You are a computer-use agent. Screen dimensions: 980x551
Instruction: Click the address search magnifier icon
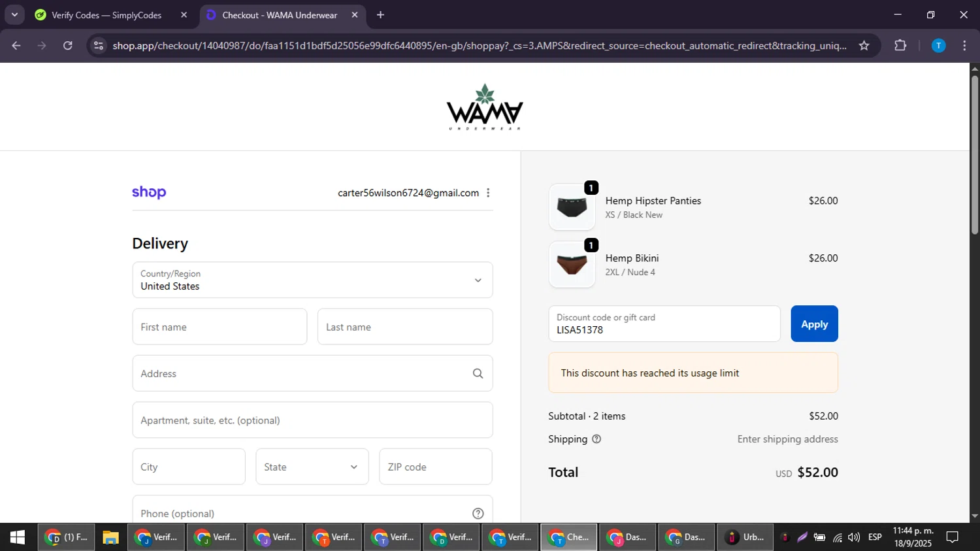(478, 373)
